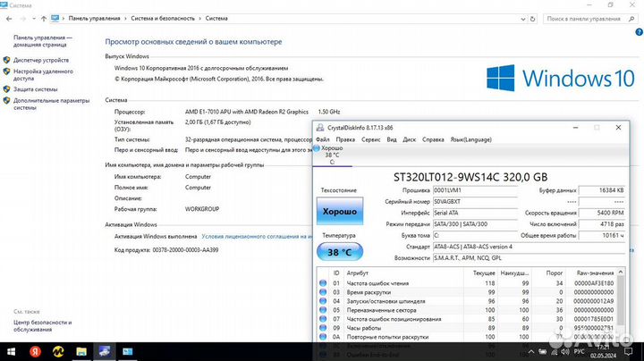Open Защита системы link
Viewport: 644px width, 361px height.
(x=35, y=89)
